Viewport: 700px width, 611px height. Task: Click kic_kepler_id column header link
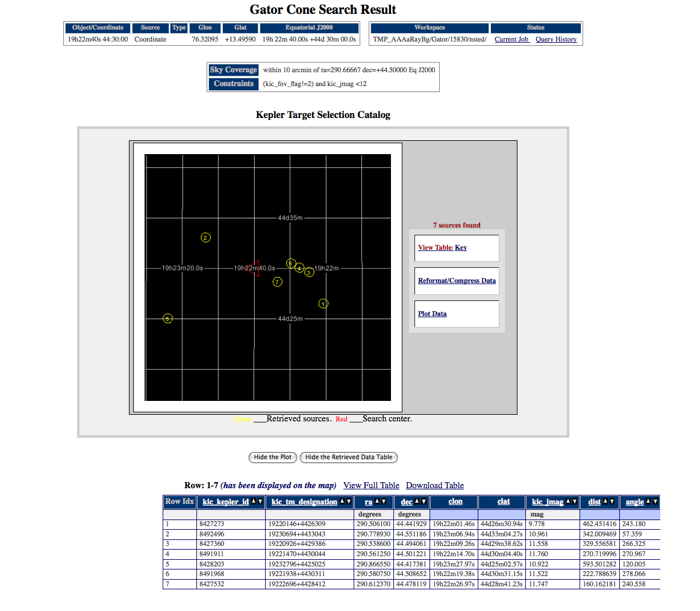pos(226,501)
